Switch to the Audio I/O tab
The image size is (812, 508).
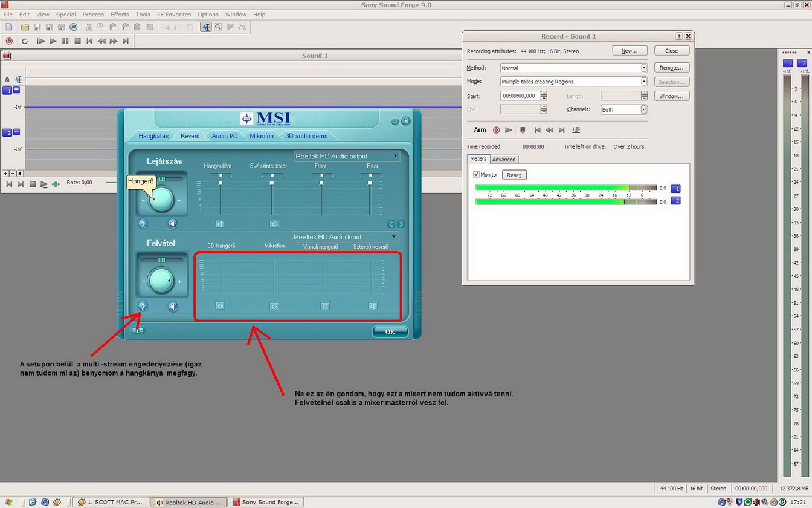click(x=224, y=136)
